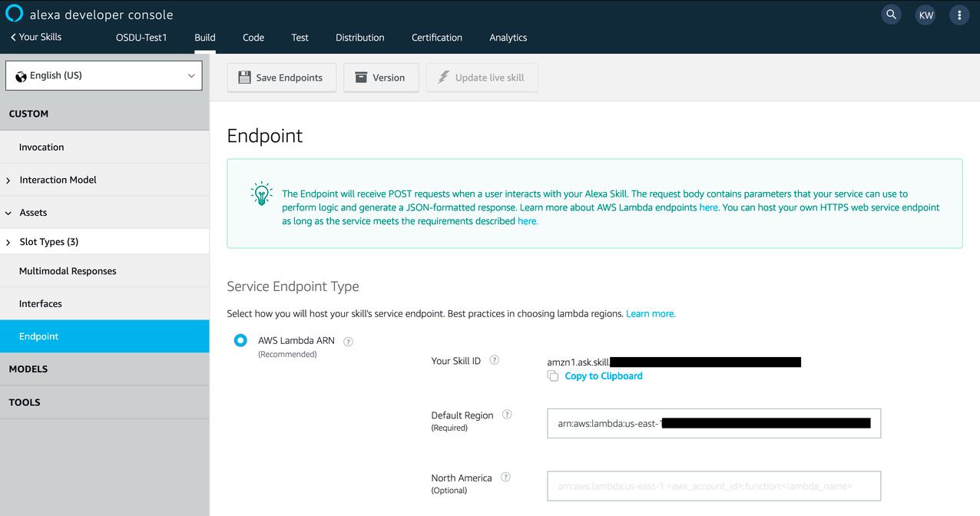Screen dimensions: 980x516
Task: Open the vertical three-dot options menu
Action: click(x=959, y=15)
